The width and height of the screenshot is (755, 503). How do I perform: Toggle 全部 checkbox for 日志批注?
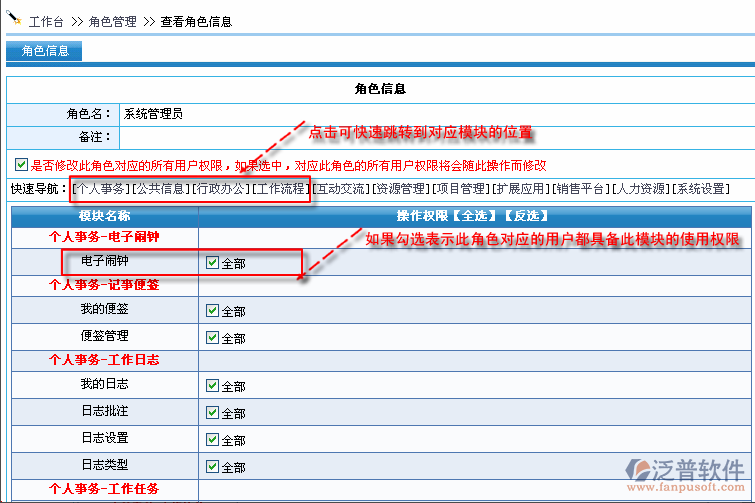(211, 411)
